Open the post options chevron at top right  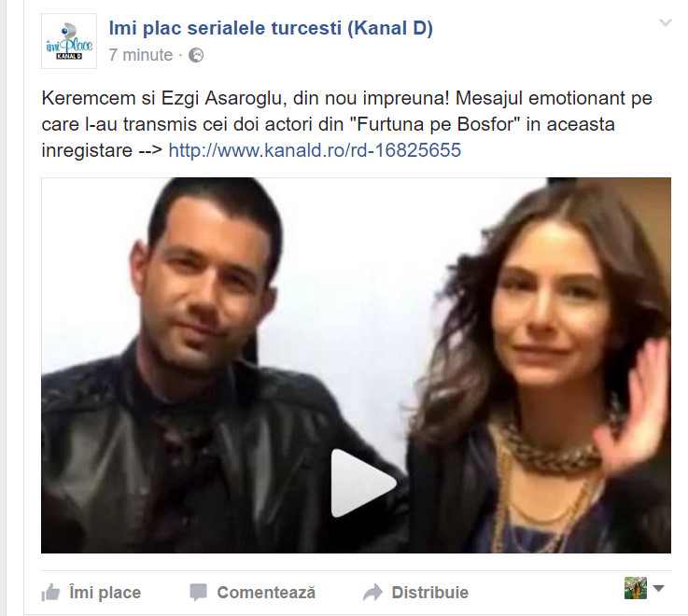coord(666,22)
